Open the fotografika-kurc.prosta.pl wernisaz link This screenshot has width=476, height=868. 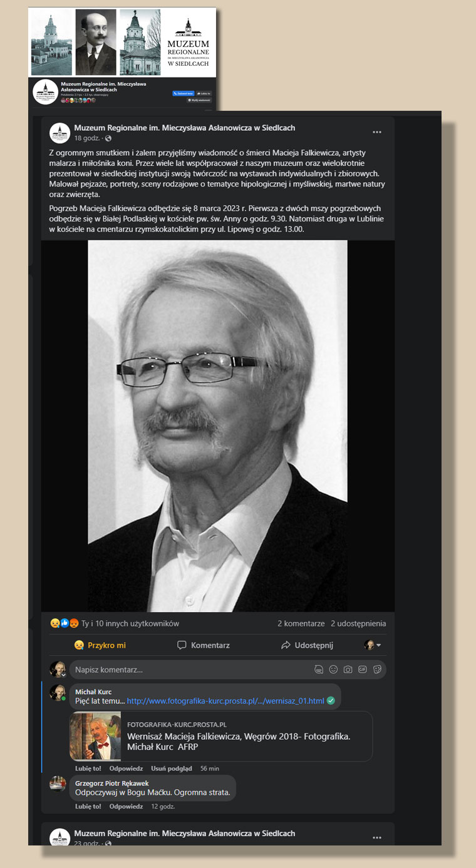pos(225,701)
